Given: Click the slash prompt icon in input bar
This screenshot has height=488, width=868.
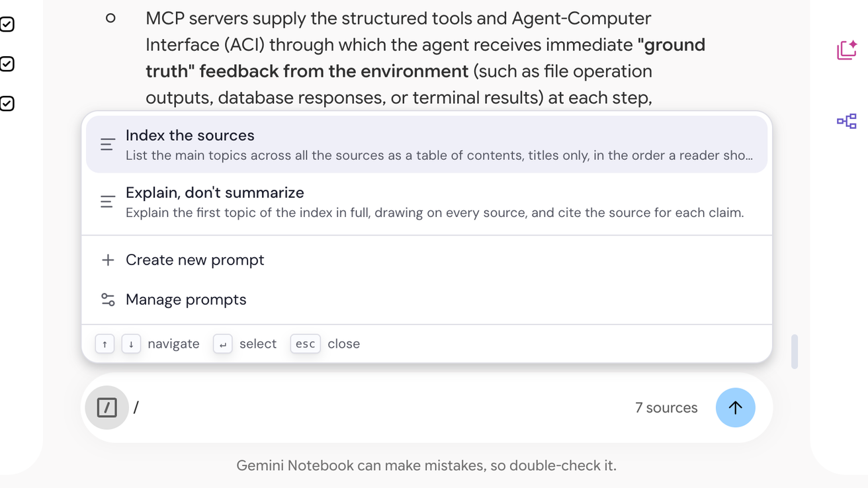Looking at the screenshot, I should coord(107,407).
